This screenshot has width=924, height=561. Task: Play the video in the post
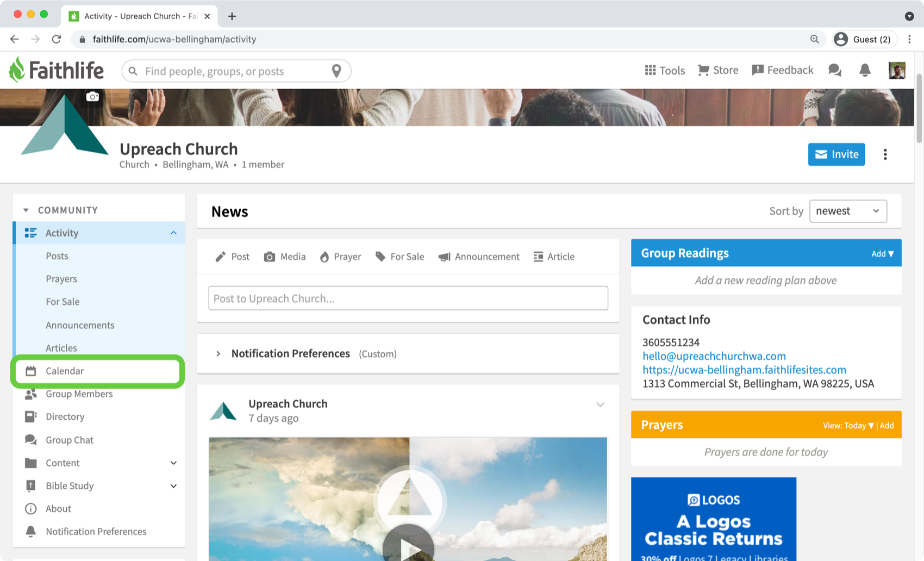click(408, 546)
